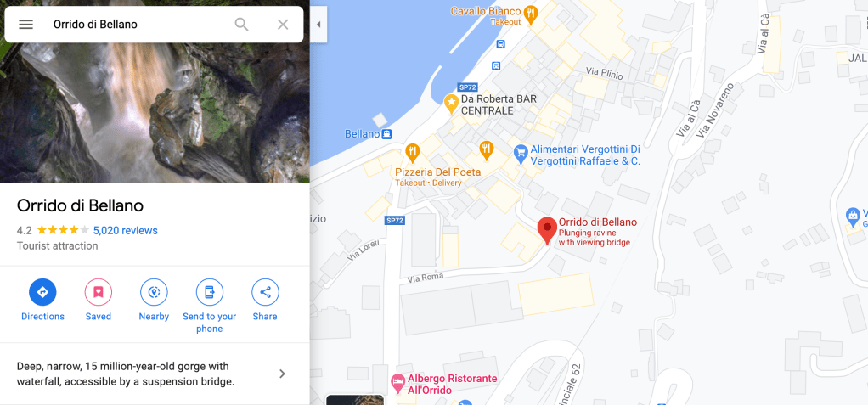Select Albergo Ristorante All'Orrido hotel marker
This screenshot has height=405, width=868.
coord(397,382)
